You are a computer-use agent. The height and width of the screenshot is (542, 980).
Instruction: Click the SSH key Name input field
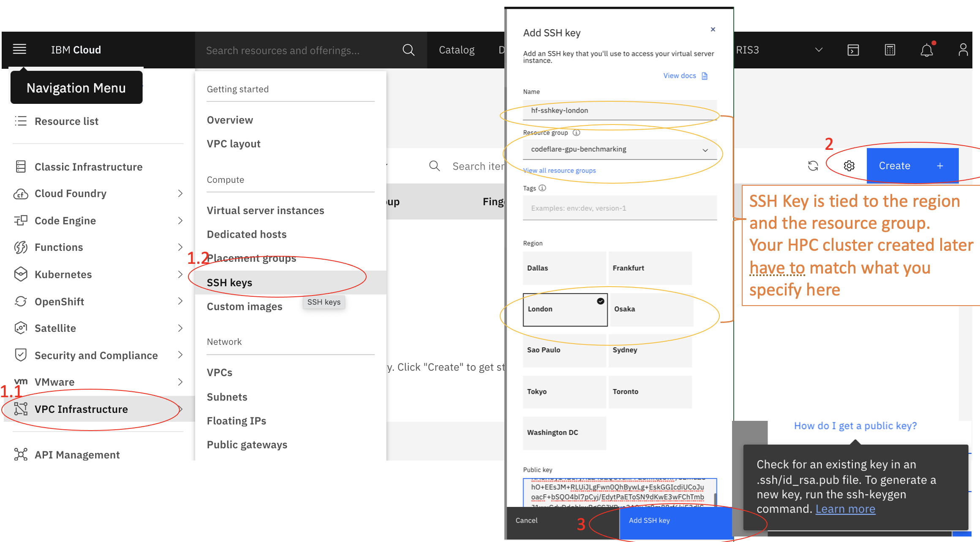[x=620, y=110]
